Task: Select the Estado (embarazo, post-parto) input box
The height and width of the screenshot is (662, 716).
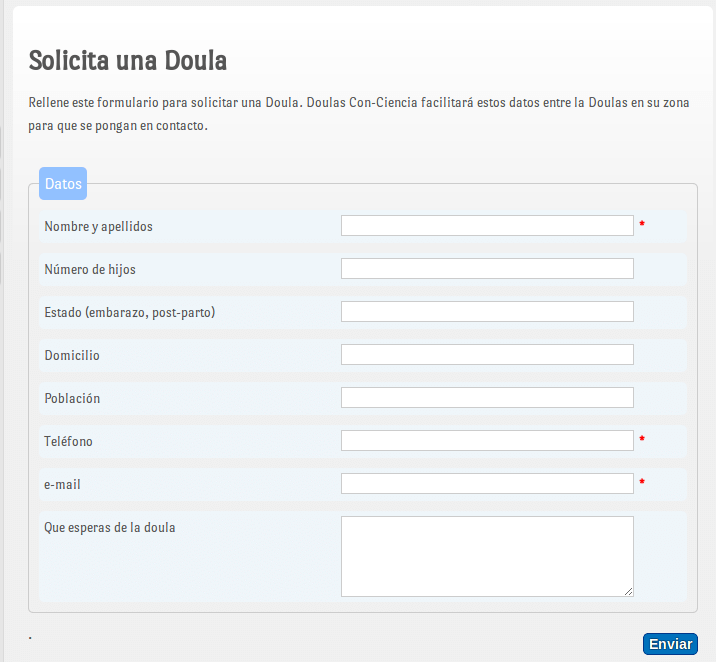Action: coord(487,311)
